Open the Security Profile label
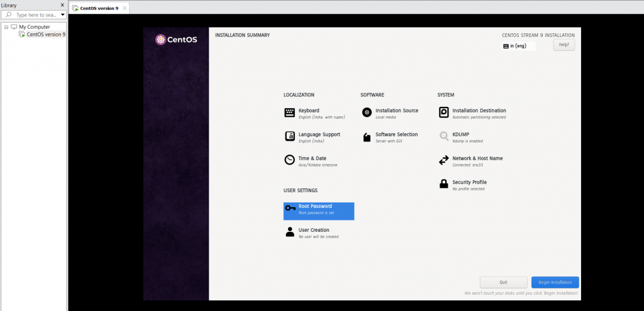 469,182
